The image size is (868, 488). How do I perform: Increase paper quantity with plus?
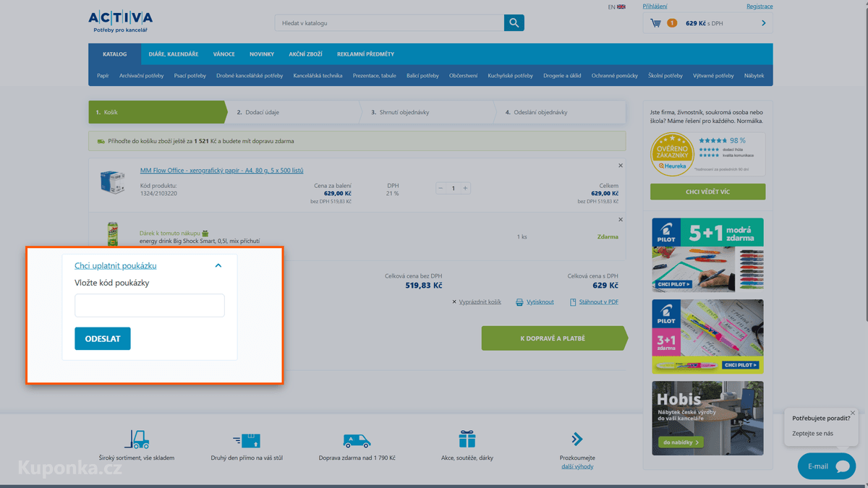[x=465, y=188]
